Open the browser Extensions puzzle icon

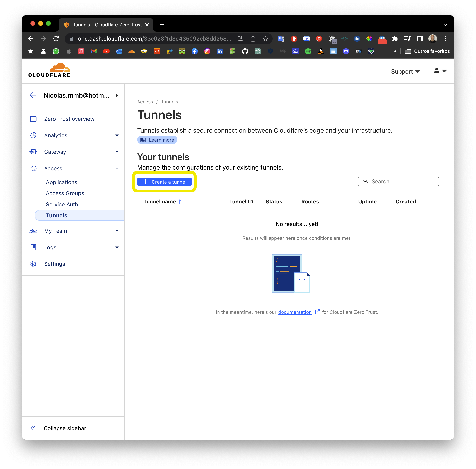(x=395, y=39)
